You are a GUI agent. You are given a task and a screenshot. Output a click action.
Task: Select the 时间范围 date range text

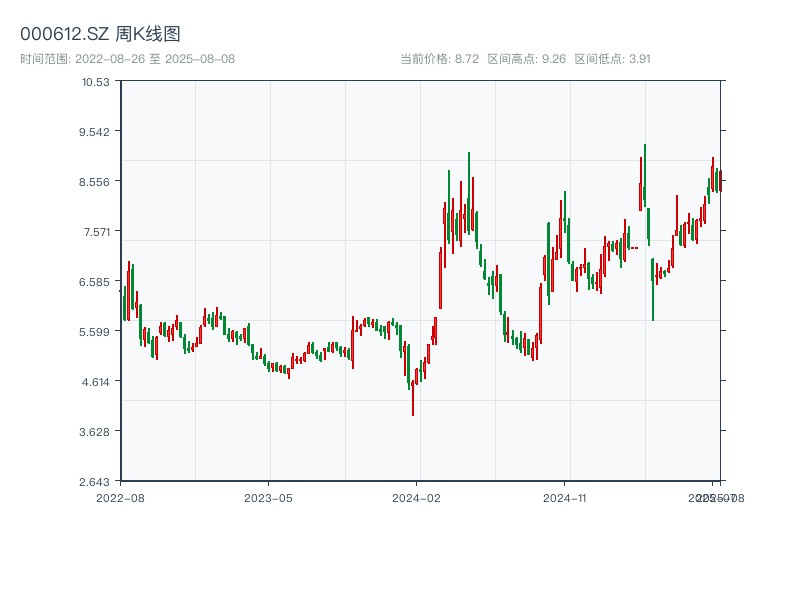tap(127, 59)
